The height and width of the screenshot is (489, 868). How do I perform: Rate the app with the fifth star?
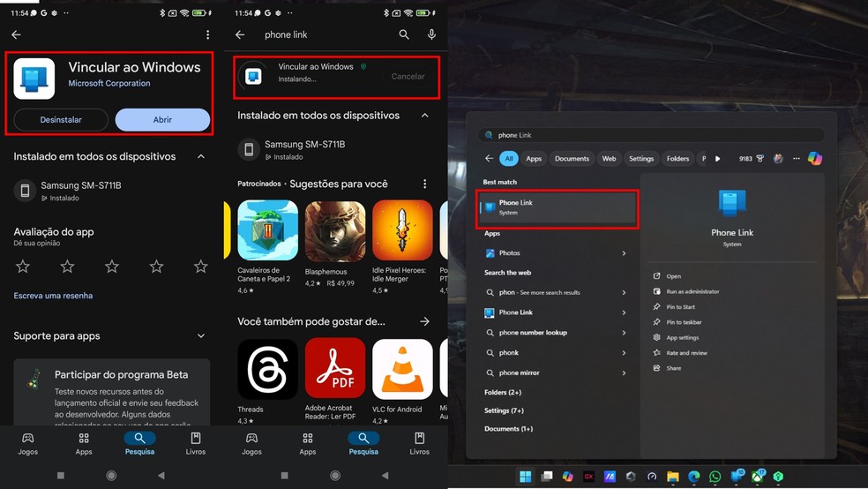[x=200, y=267]
